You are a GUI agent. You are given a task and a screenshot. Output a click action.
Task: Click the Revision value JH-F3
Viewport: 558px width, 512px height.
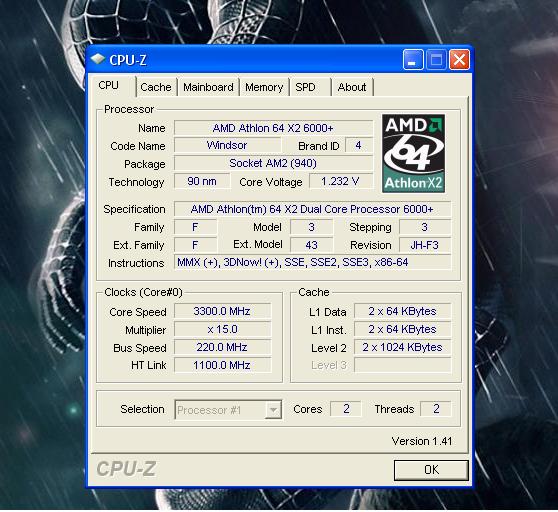click(x=425, y=245)
